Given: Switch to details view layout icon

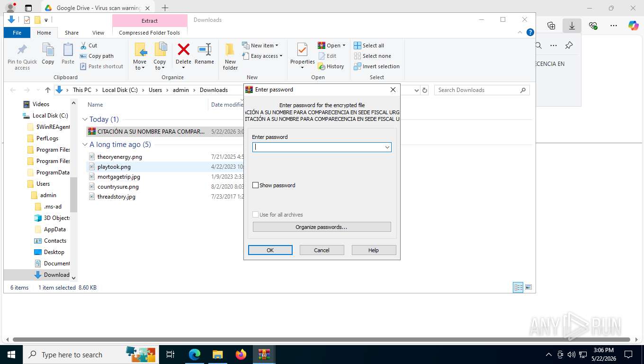Looking at the screenshot, I should point(519,287).
